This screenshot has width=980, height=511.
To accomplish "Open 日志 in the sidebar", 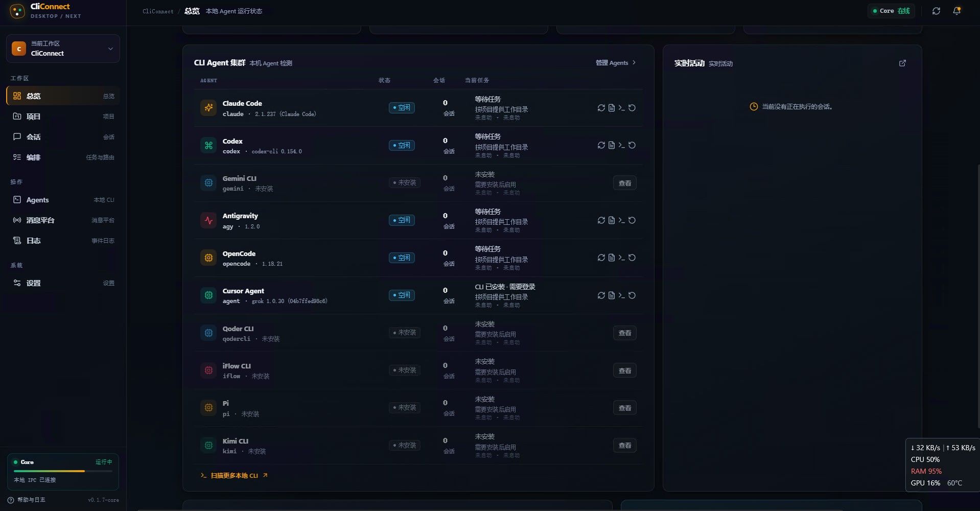I will (63, 241).
